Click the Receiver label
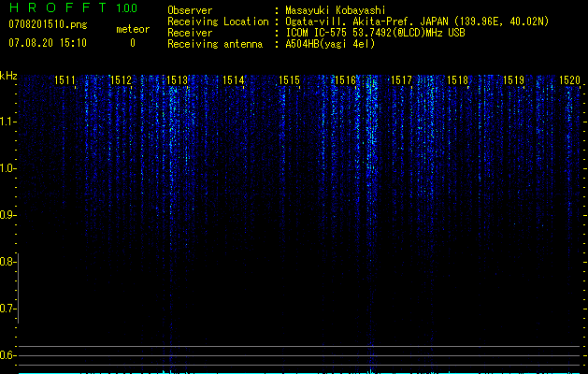This screenshot has height=374, width=588. [190, 33]
